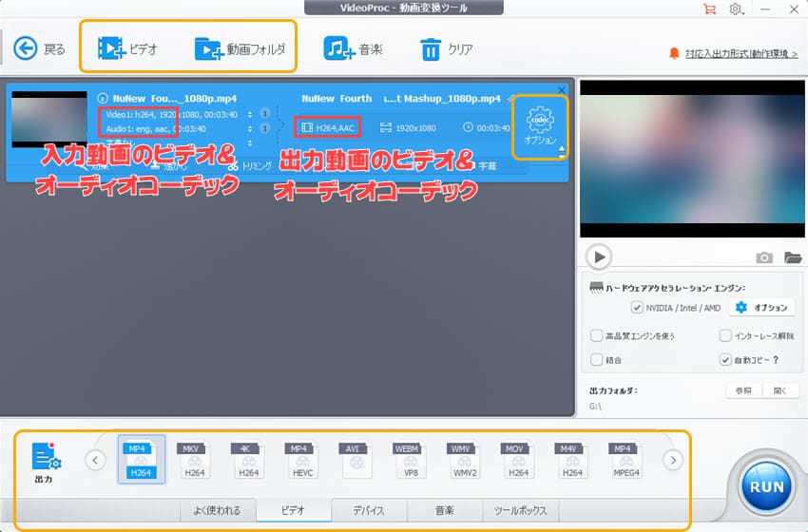Select the MKV H264 format
Viewport: 808px width, 532px height.
194,460
